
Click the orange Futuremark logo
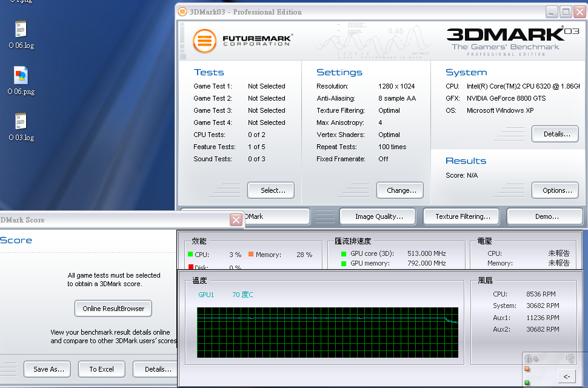205,41
